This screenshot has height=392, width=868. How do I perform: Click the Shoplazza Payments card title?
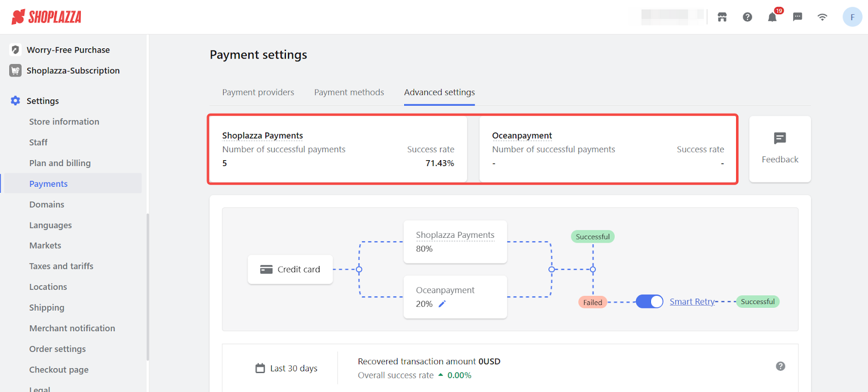[x=263, y=135]
